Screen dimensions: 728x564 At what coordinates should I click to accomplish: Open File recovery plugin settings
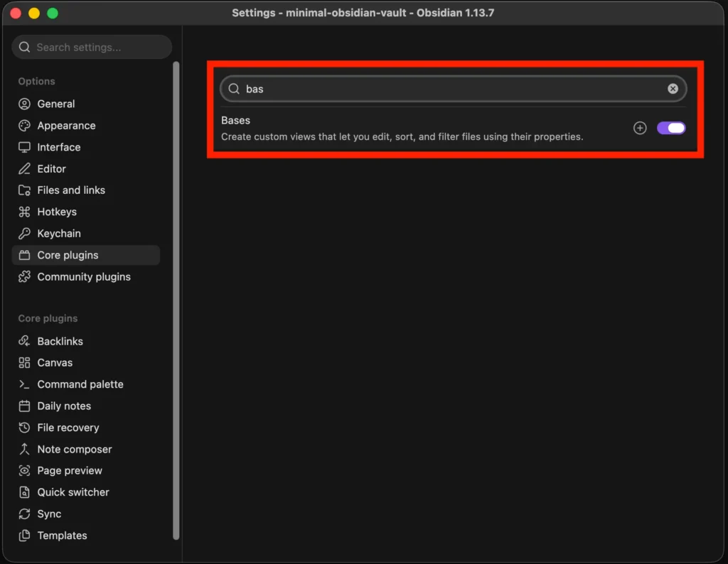pyautogui.click(x=86, y=428)
